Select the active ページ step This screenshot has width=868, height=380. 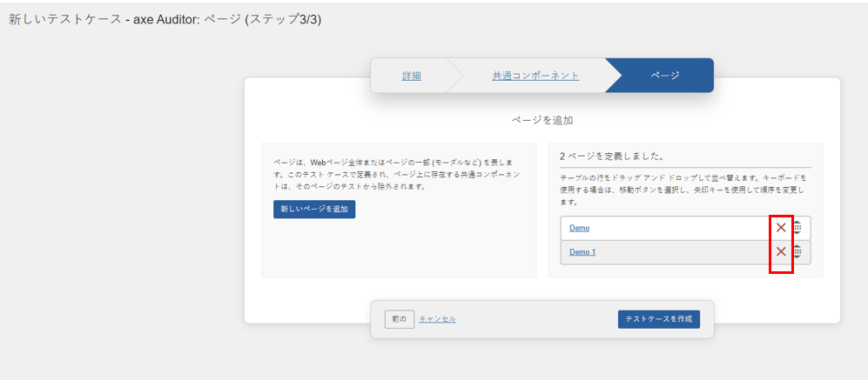tap(665, 76)
